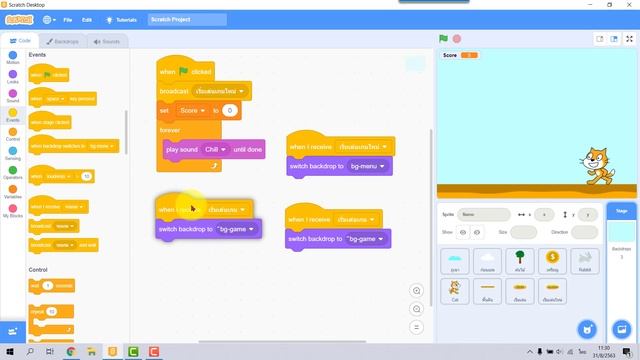The image size is (640, 360).
Task: Select the gold coin sprite thumbnail
Action: 552,261
